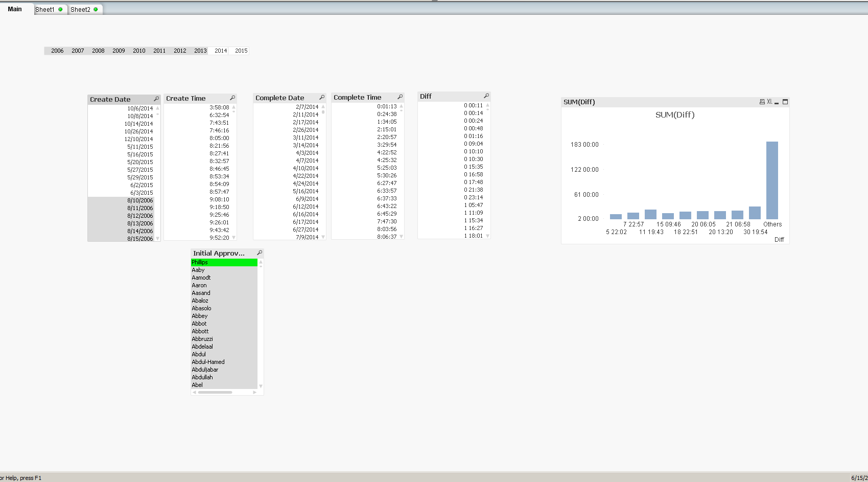Maximize the SUM(Diff) chart object
Image resolution: width=868 pixels, height=482 pixels.
785,102
